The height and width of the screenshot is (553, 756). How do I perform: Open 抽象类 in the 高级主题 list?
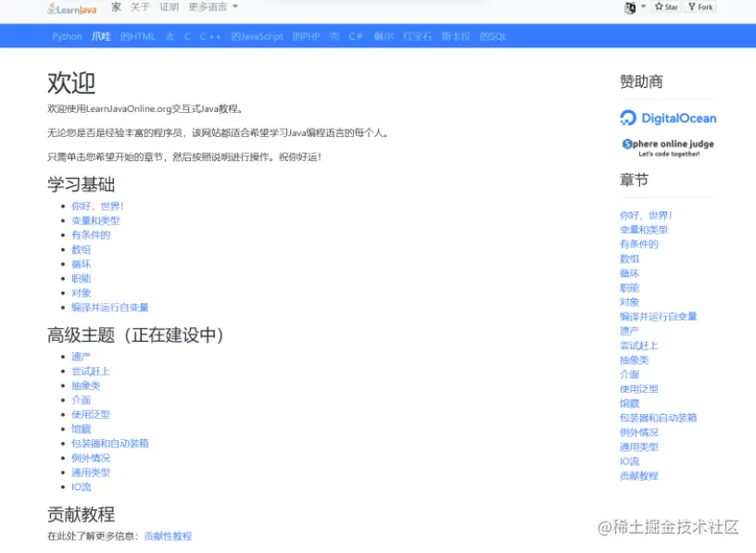[86, 385]
